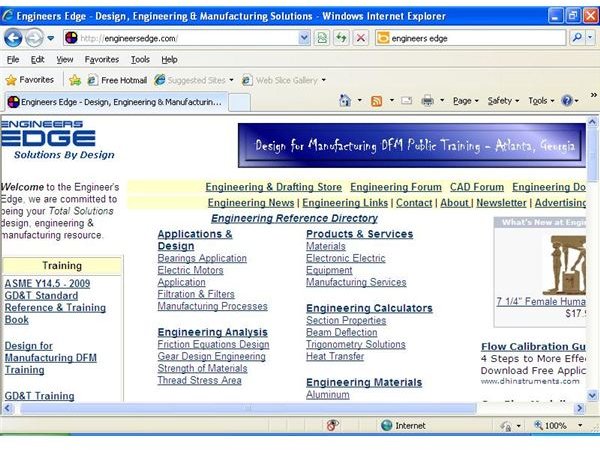Click the Refresh page icon

tap(341, 38)
